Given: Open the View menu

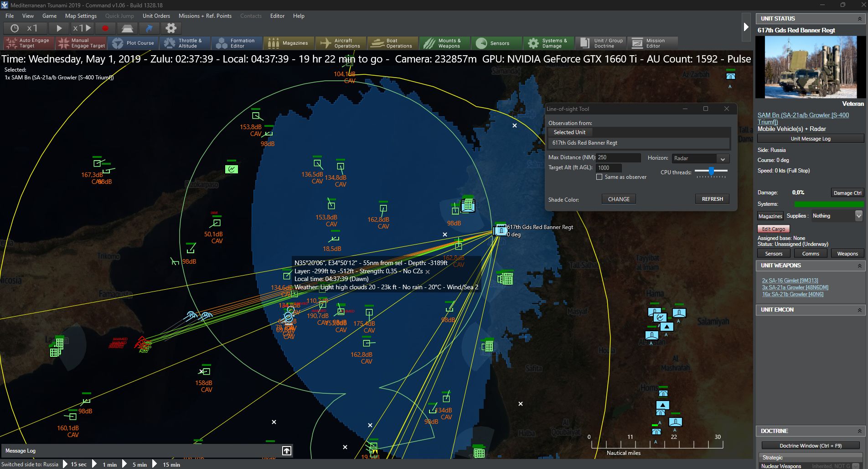Looking at the screenshot, I should (28, 16).
